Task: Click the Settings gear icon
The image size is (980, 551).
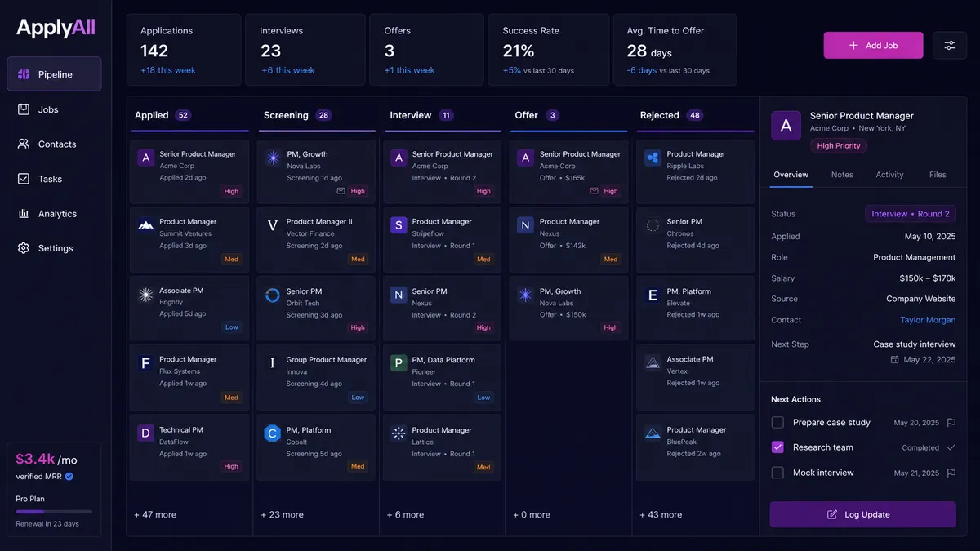Action: tap(24, 248)
